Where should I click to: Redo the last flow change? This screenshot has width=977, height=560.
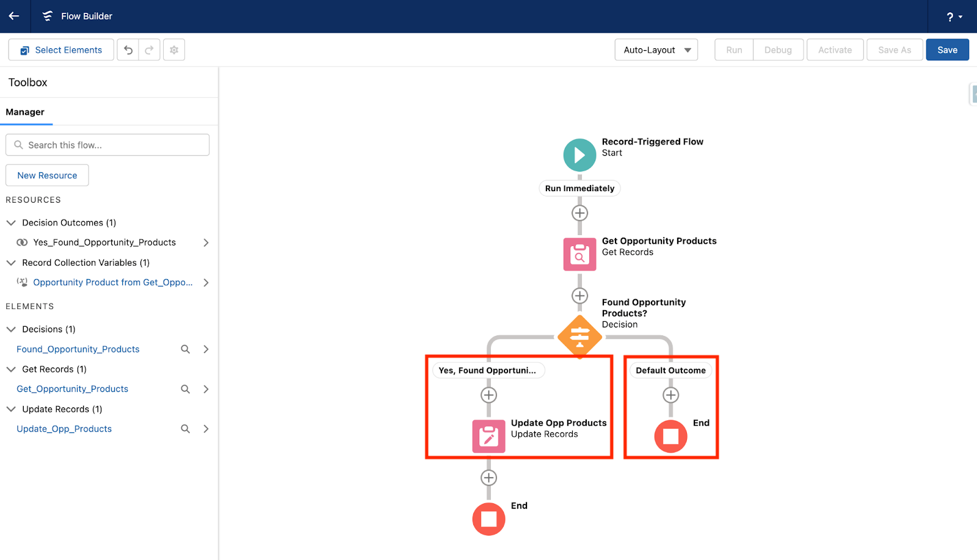150,49
